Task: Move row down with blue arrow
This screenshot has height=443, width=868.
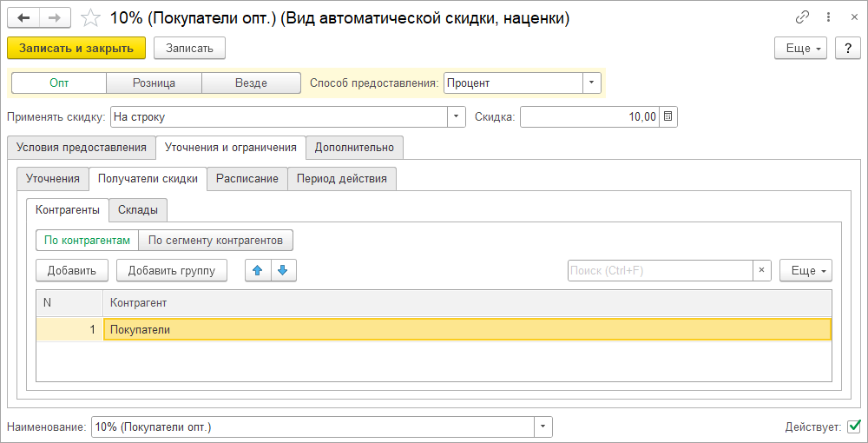Action: [284, 270]
